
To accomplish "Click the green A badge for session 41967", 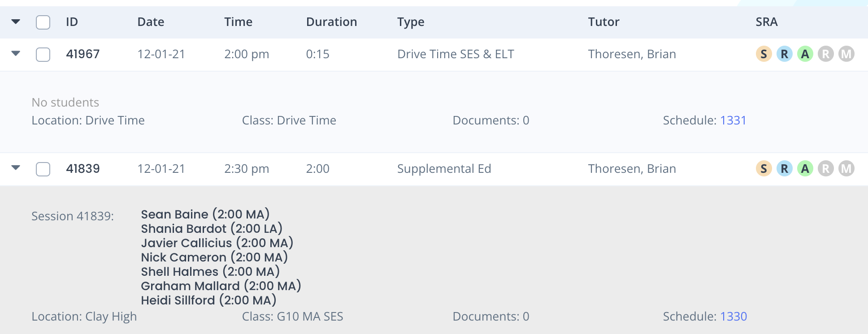I will [x=805, y=54].
